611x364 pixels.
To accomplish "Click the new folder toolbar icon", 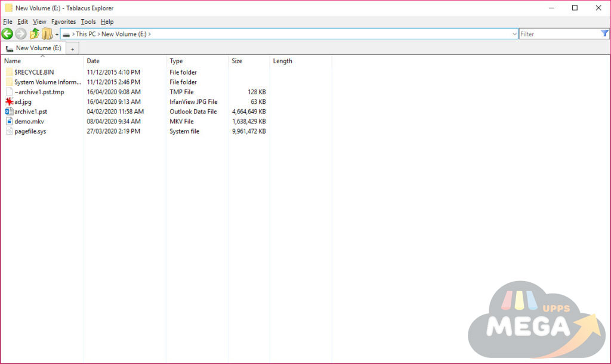I will [47, 34].
